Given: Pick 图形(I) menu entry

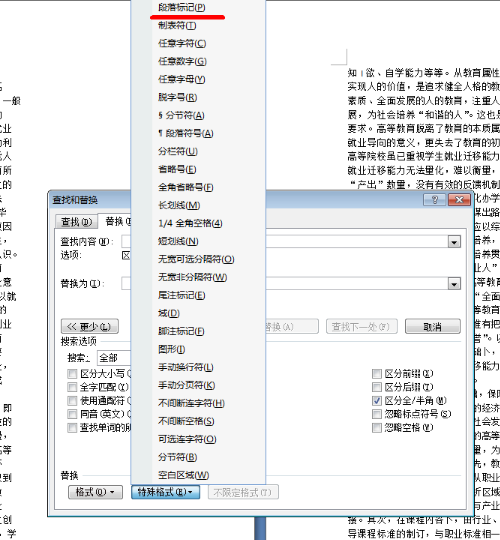Looking at the screenshot, I should [171, 349].
